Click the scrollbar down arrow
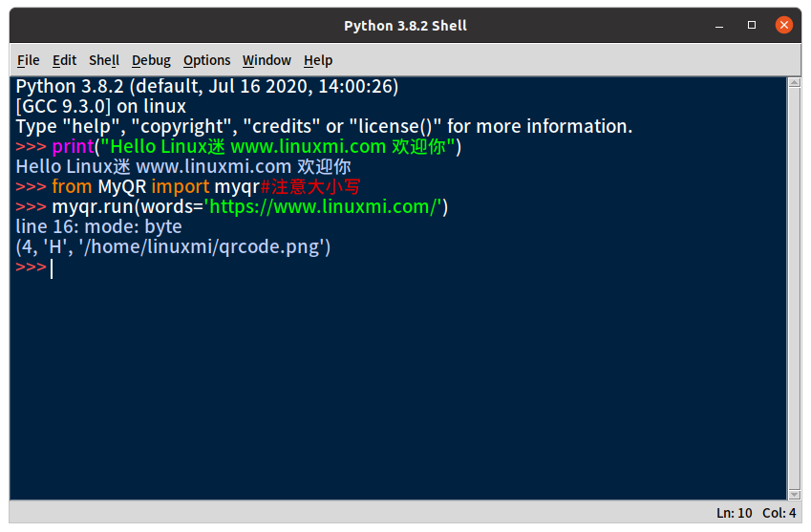 794,495
